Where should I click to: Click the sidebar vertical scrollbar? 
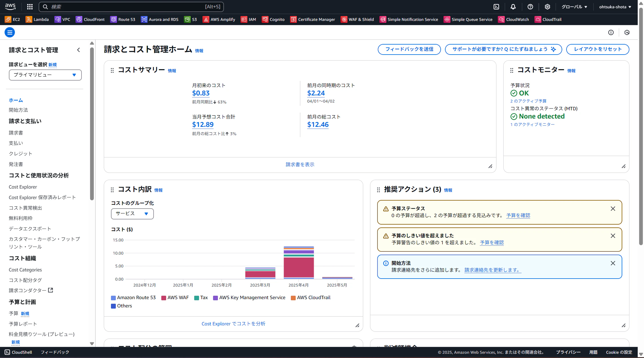point(92,124)
